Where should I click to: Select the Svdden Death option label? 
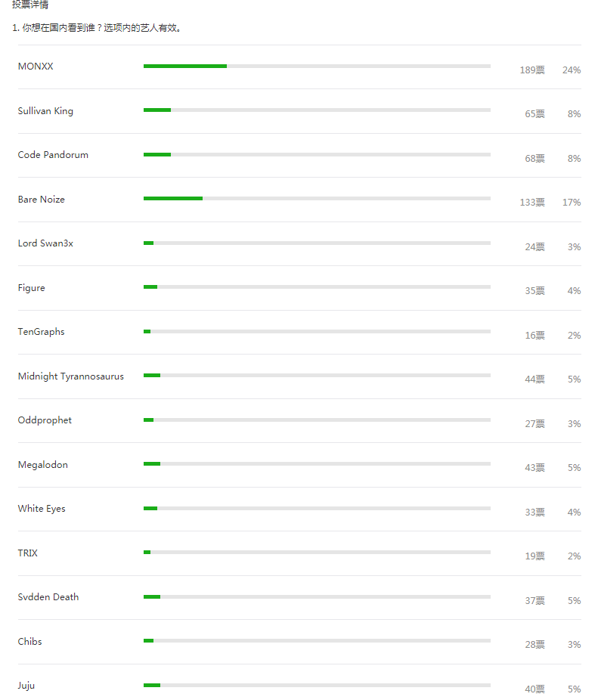click(x=48, y=597)
